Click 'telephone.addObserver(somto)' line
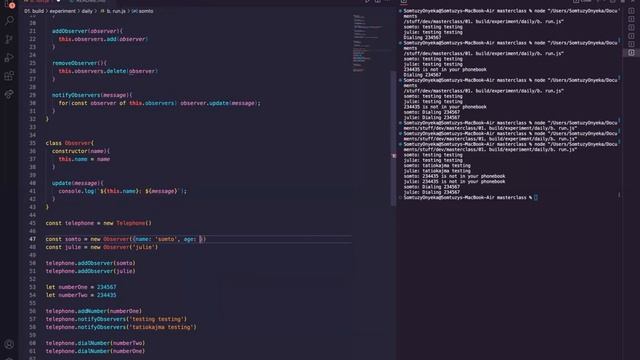Viewport: 640px width, 360px height. click(x=91, y=263)
